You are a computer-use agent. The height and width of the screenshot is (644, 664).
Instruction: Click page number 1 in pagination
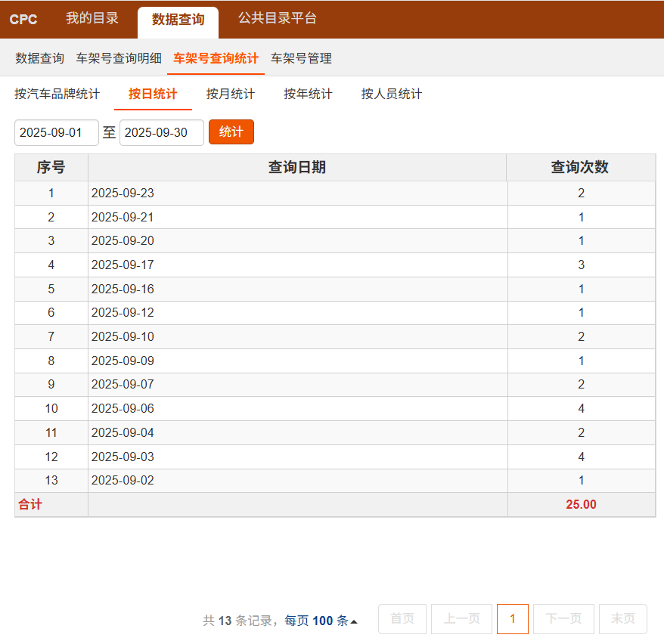513,619
